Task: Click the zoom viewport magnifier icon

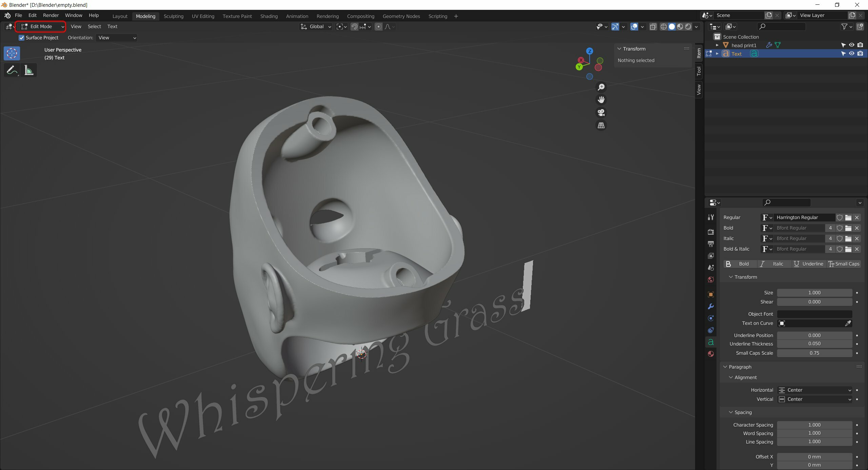Action: click(601, 87)
